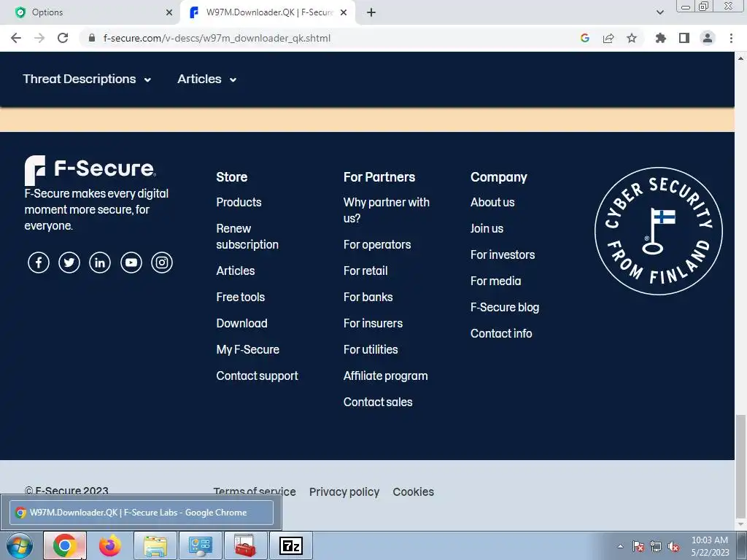Screen dimensions: 747x560
Task: Switch to the Options tab
Action: [91, 12]
